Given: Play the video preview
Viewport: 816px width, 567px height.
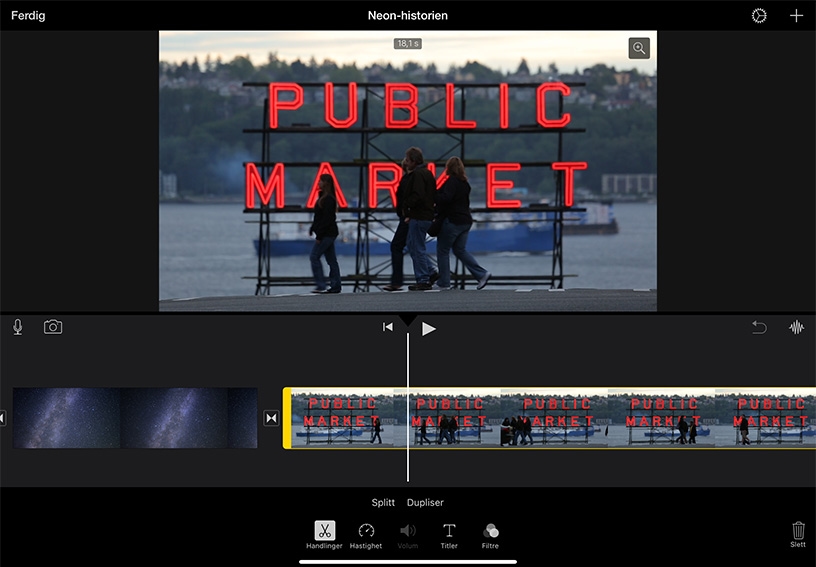Looking at the screenshot, I should coord(428,329).
